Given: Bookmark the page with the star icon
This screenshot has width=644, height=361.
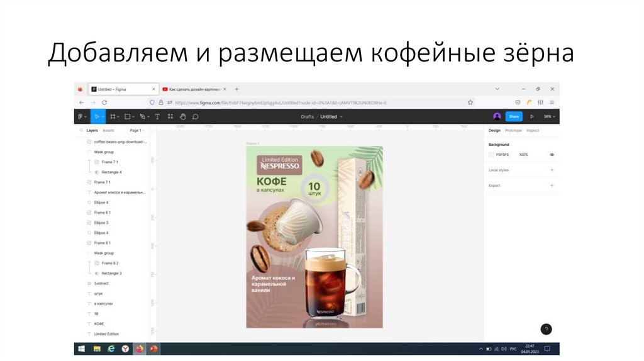Looking at the screenshot, I should (470, 103).
